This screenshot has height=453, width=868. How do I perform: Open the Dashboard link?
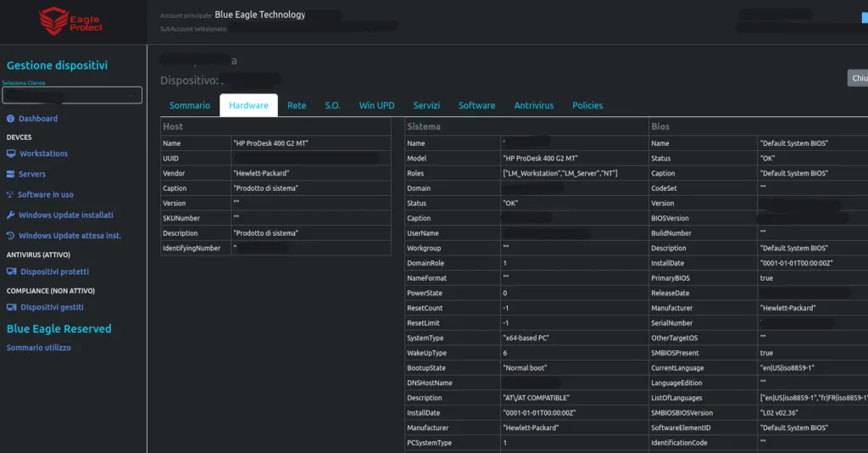pos(38,119)
